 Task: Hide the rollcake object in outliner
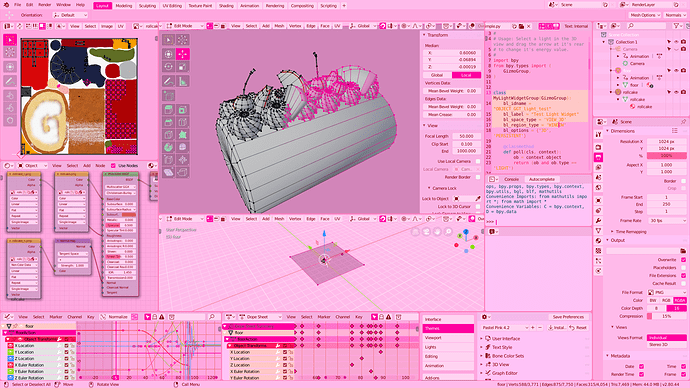676,92
